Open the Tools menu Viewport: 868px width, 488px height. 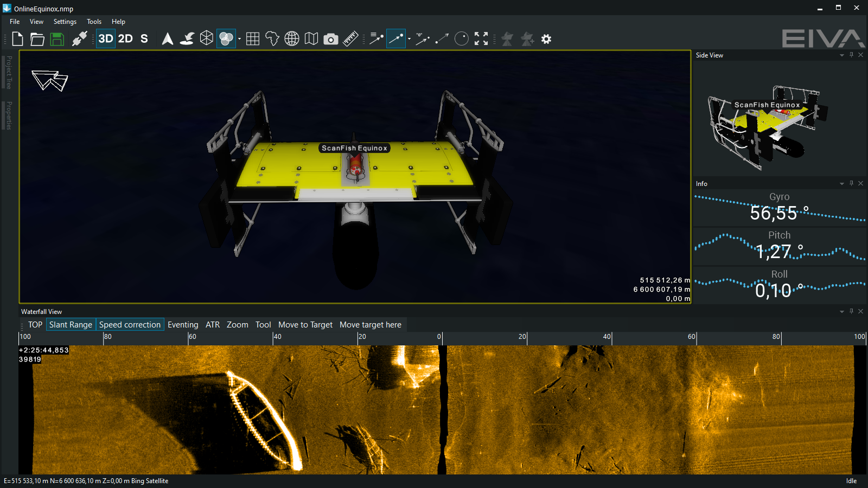coord(94,22)
